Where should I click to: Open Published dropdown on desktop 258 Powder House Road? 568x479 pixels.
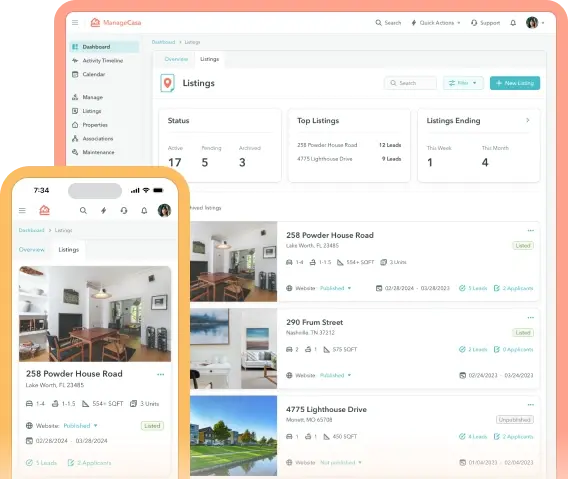(x=335, y=288)
